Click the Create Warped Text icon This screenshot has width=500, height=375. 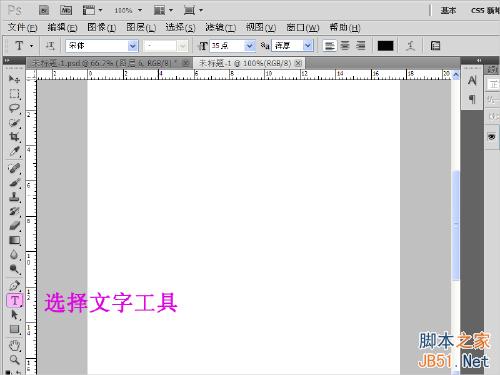coord(411,46)
